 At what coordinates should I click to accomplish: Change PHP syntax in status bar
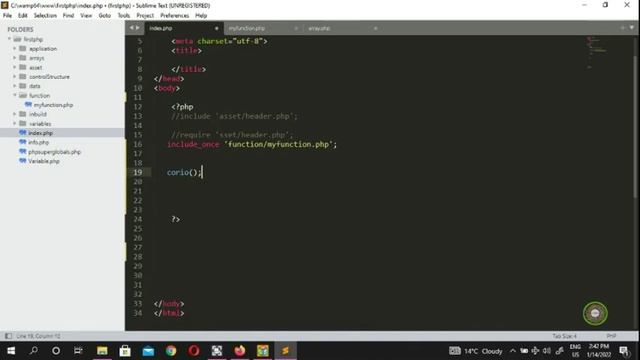(611, 336)
